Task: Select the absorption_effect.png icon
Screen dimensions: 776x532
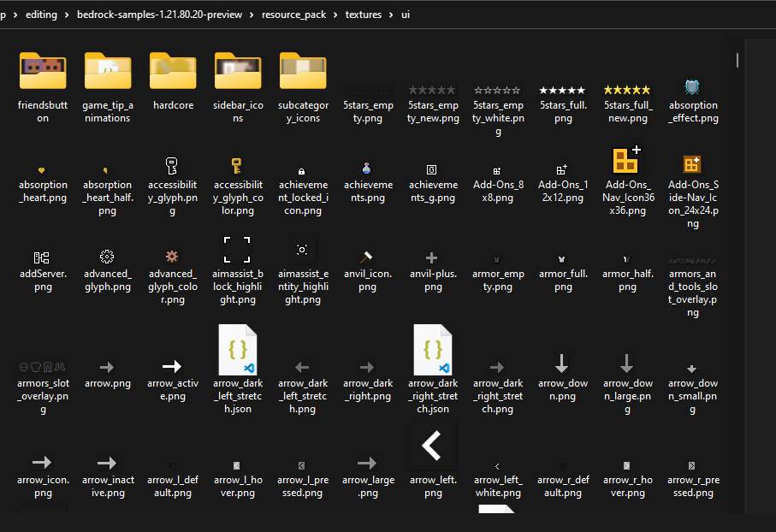Action: (x=692, y=88)
